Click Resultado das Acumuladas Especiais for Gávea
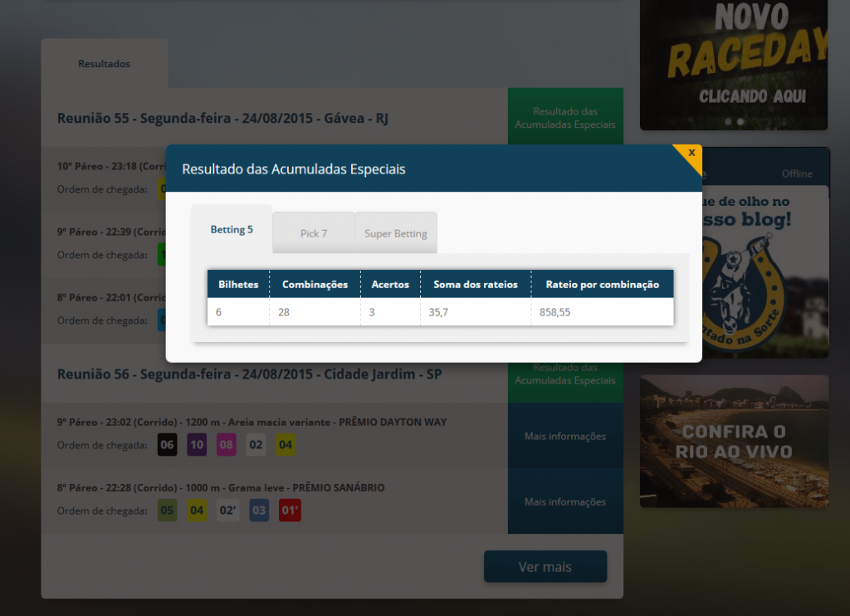Image resolution: width=850 pixels, height=616 pixels. 564,117
